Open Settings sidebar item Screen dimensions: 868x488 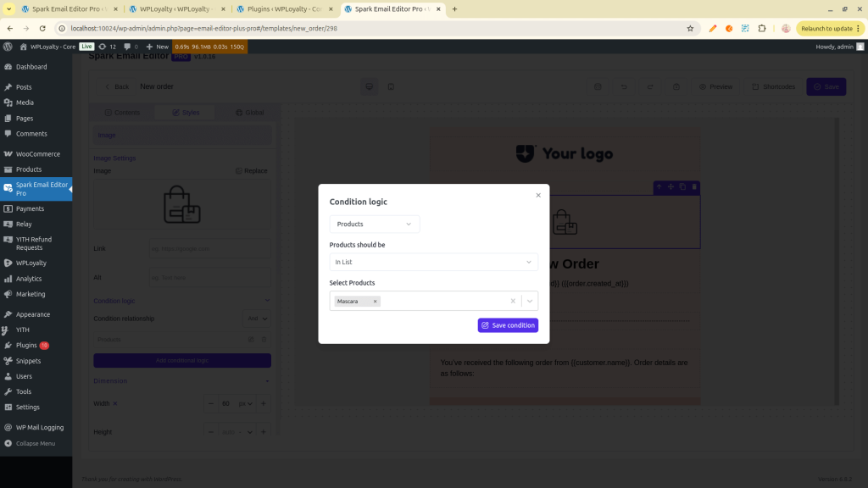[28, 408]
